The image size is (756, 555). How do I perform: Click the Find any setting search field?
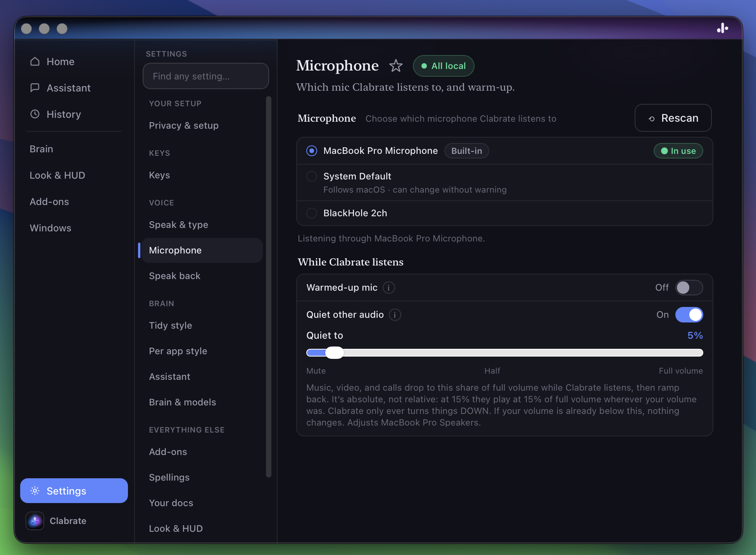click(x=206, y=76)
